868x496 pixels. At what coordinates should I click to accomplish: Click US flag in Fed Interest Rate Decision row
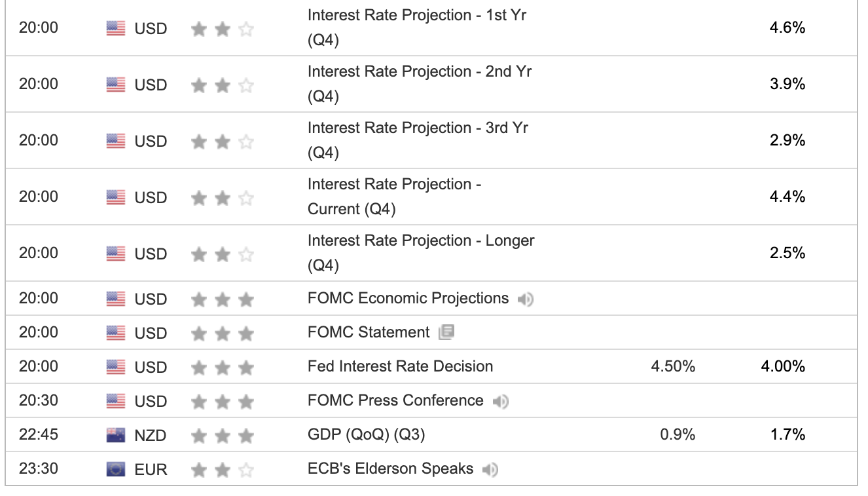116,367
